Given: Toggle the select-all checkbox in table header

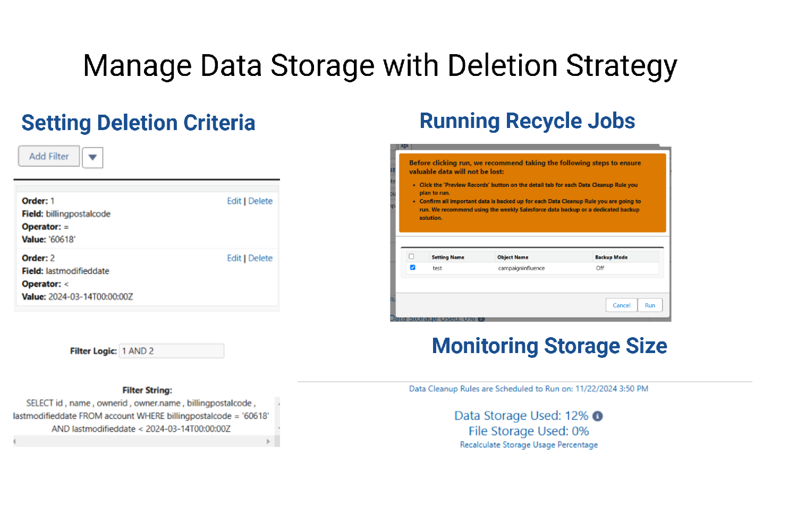Looking at the screenshot, I should tap(411, 256).
